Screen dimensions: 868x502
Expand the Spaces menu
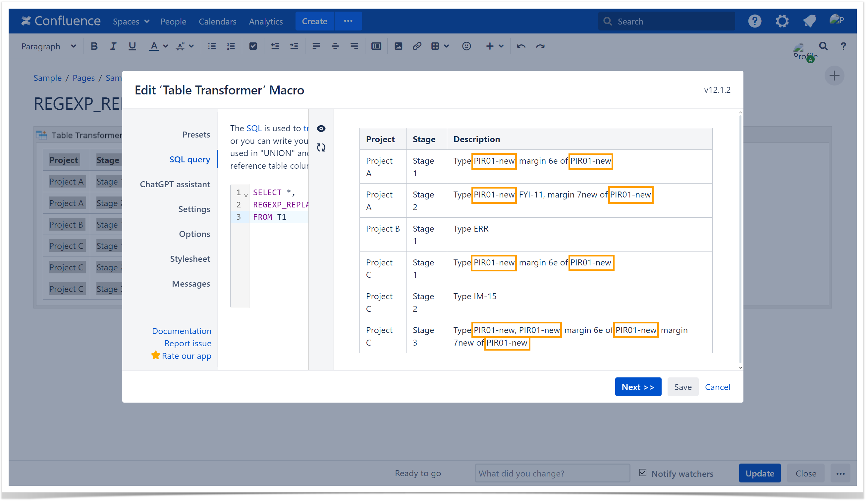tap(131, 21)
